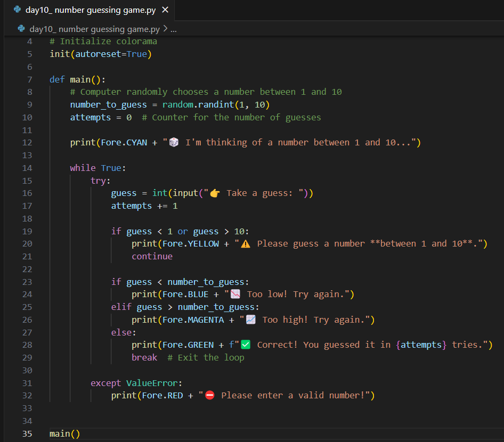The height and width of the screenshot is (442, 504).
Task: Click comment '# Counter for the number of guesses'
Action: click(x=231, y=118)
